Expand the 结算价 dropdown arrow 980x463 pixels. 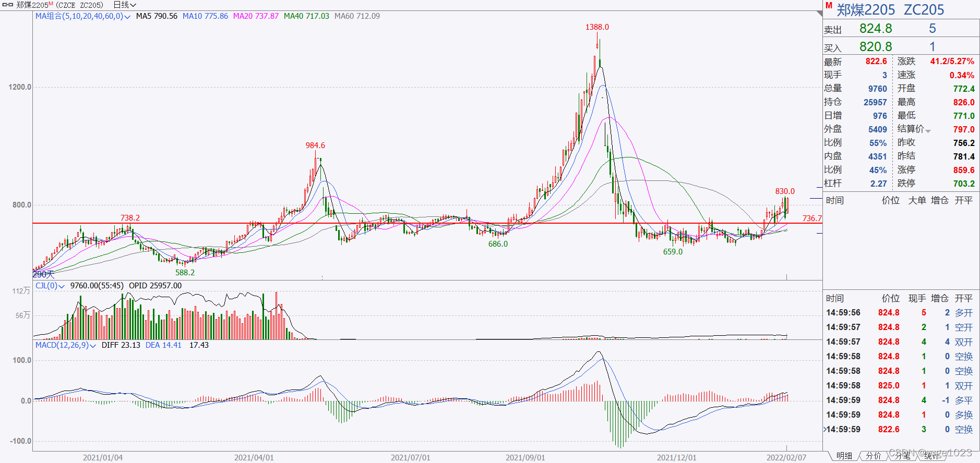928,130
